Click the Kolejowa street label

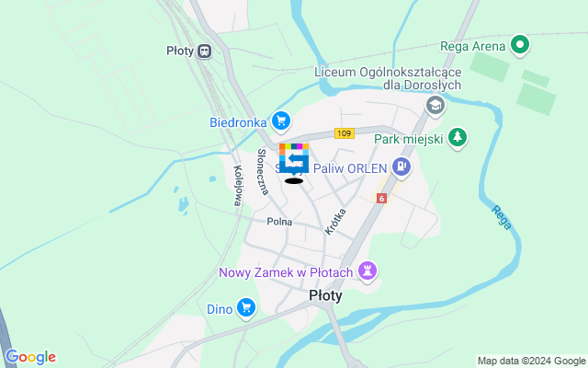click(238, 186)
